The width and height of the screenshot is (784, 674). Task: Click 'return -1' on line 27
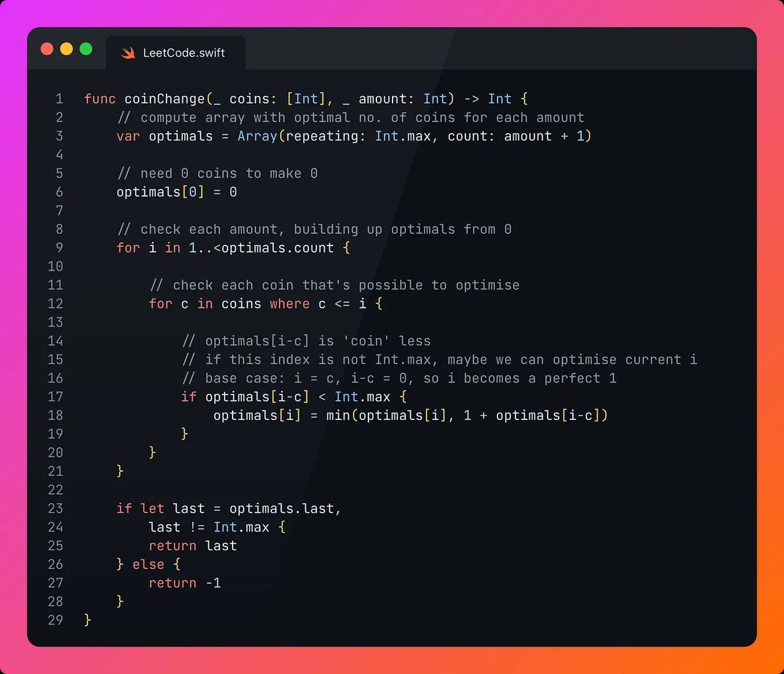185,583
